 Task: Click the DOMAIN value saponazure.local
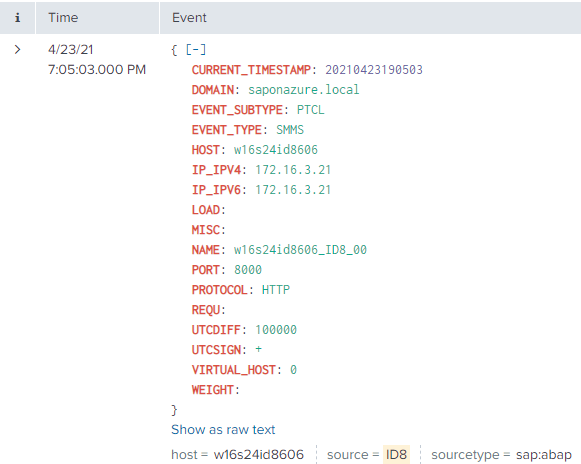pos(303,90)
